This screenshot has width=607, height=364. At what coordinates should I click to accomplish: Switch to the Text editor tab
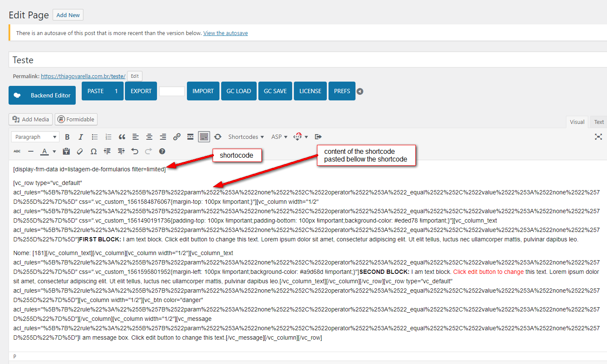[x=599, y=122]
